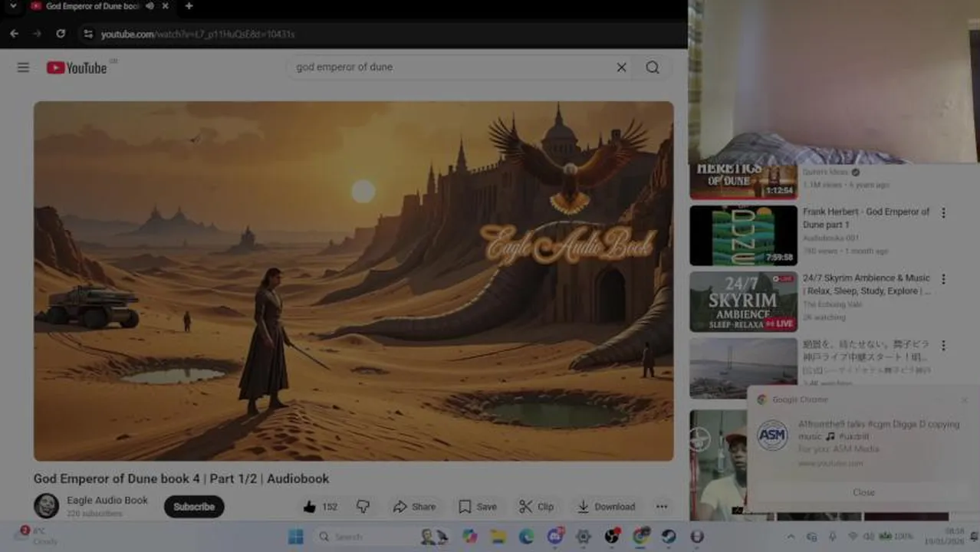Open the 24/7 Skyrim Ambience live thumbnail
This screenshot has height=552, width=980.
pyautogui.click(x=743, y=301)
